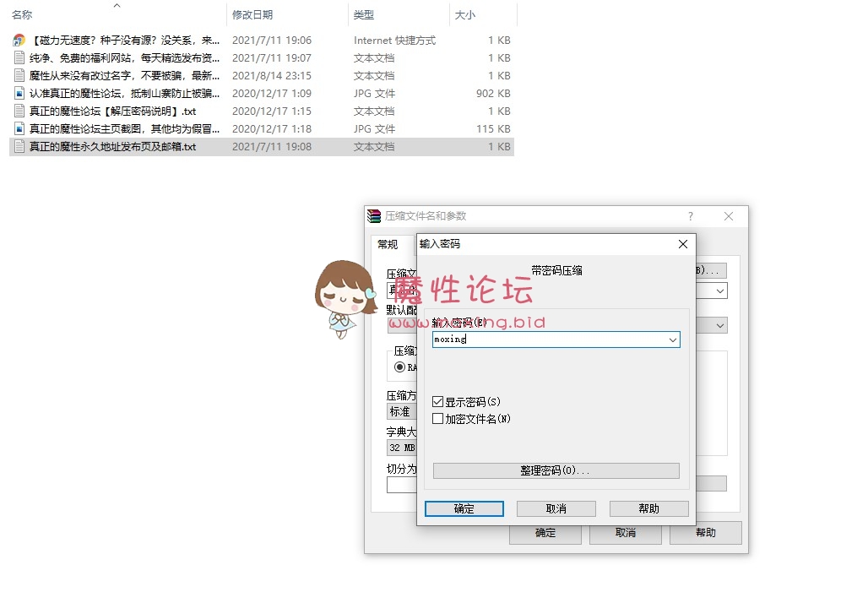Screen dimensions: 868x603
Task: Select the JPG icon of 认准真正的魔性论坛 file
Action: click(x=18, y=93)
